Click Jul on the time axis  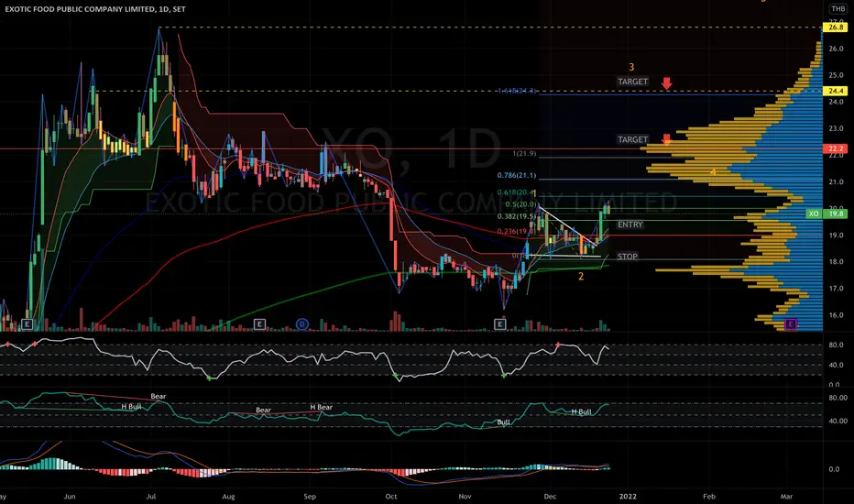151,497
